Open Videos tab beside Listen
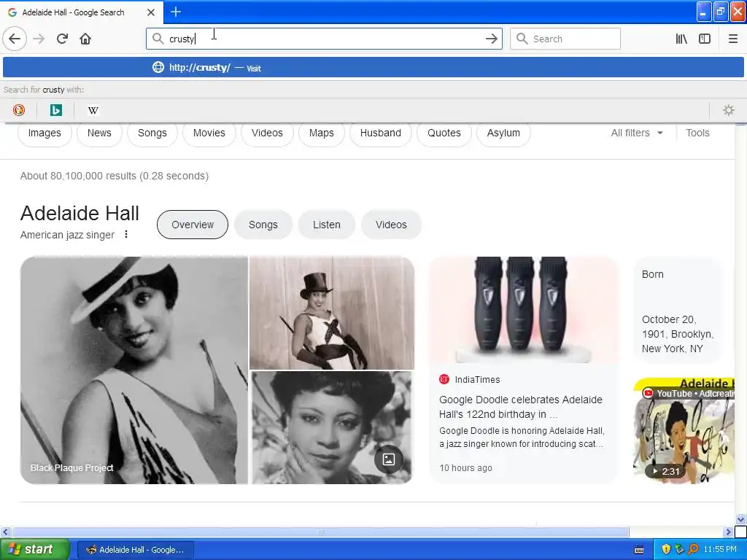 [x=391, y=225]
